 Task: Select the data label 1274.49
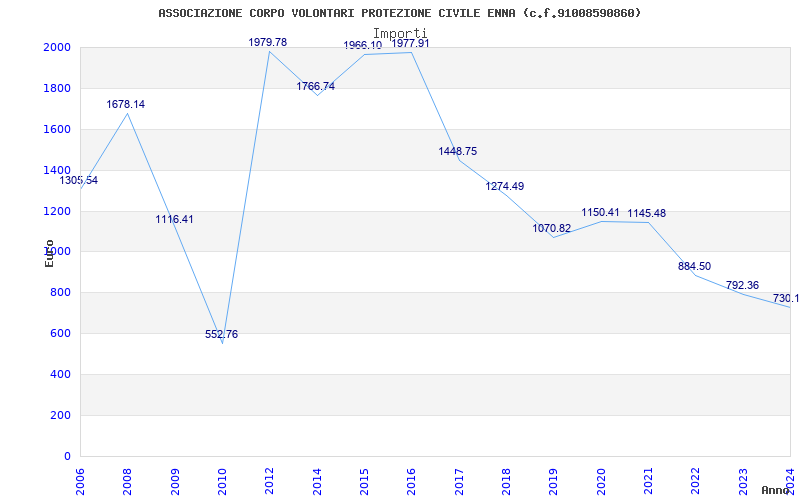505,186
